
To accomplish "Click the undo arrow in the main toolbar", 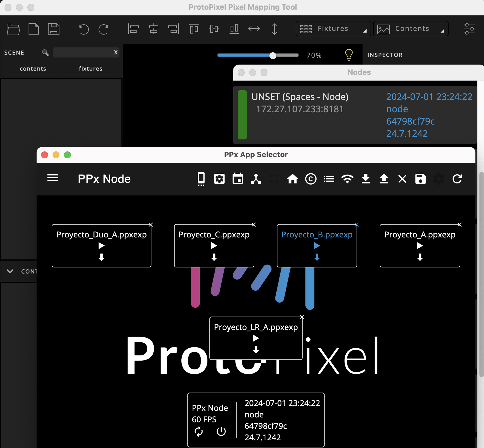I will [83, 29].
